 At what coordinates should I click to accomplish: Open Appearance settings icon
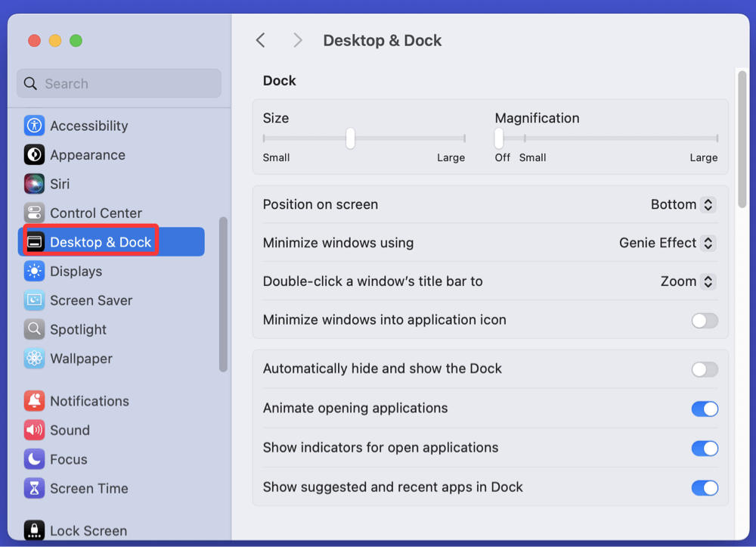tap(34, 155)
